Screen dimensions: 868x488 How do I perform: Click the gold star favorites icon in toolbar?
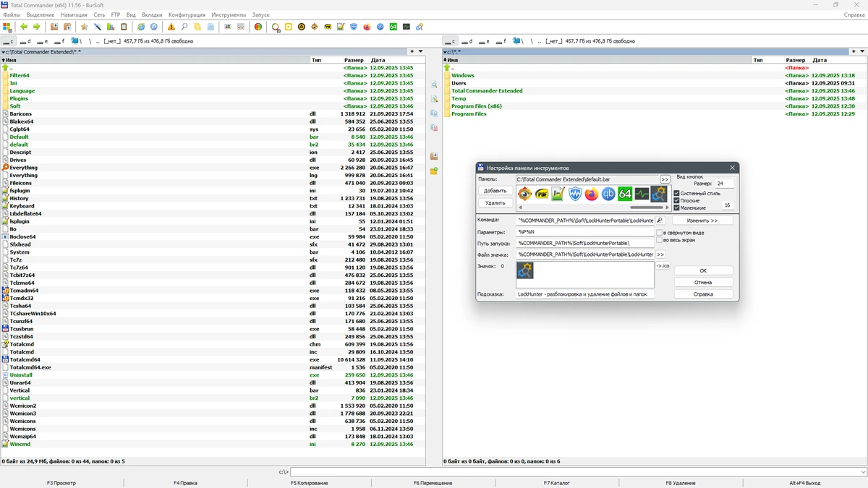(x=85, y=27)
